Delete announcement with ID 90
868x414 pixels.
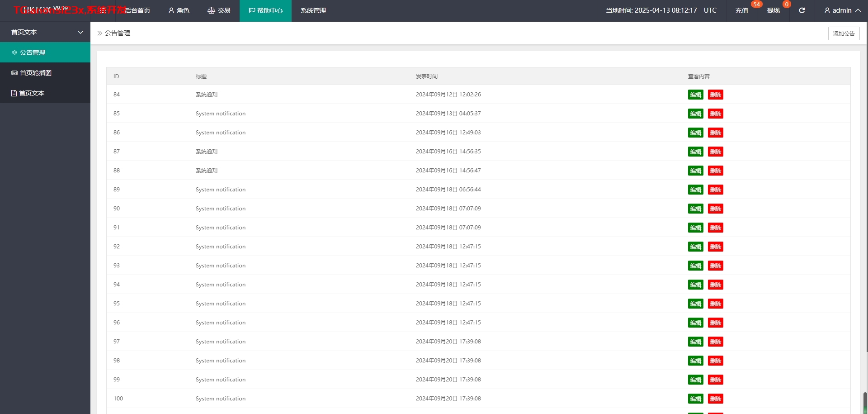715,209
